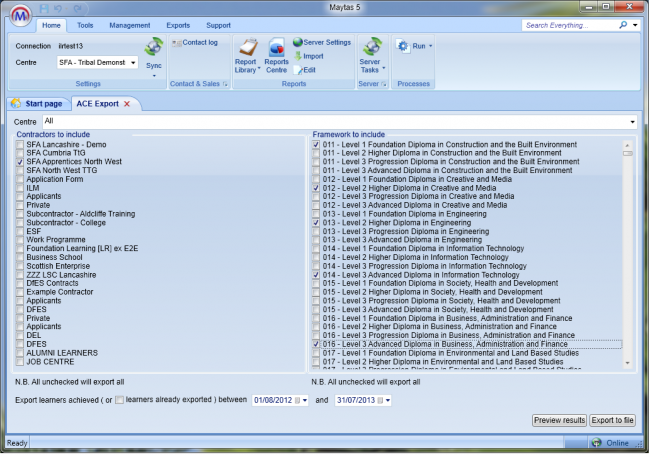Uncheck SFA Apprentices North West contractor
The width and height of the screenshot is (650, 455).
pos(20,161)
